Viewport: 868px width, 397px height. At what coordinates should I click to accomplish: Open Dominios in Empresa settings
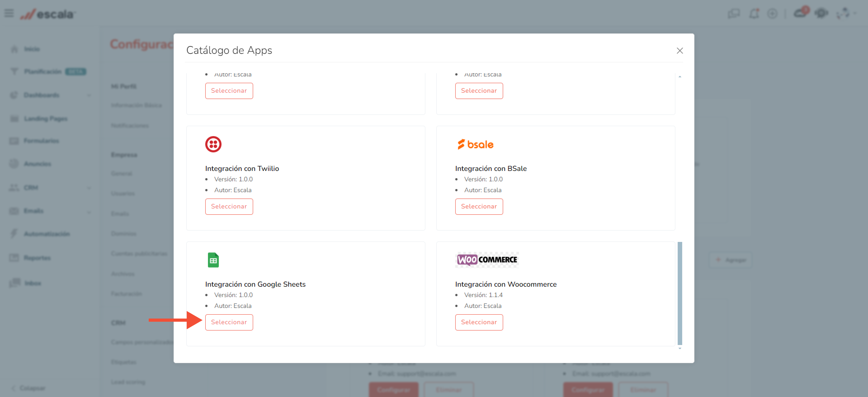[x=123, y=234]
